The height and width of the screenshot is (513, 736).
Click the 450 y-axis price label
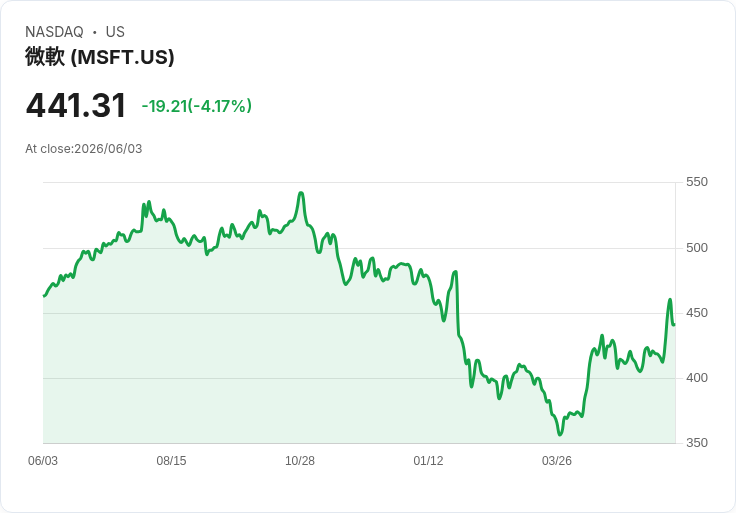click(x=697, y=313)
